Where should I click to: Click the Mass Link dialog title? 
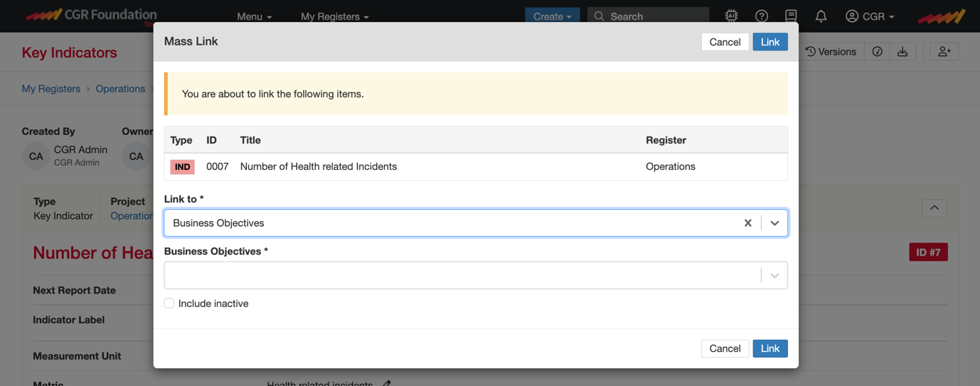click(x=191, y=41)
